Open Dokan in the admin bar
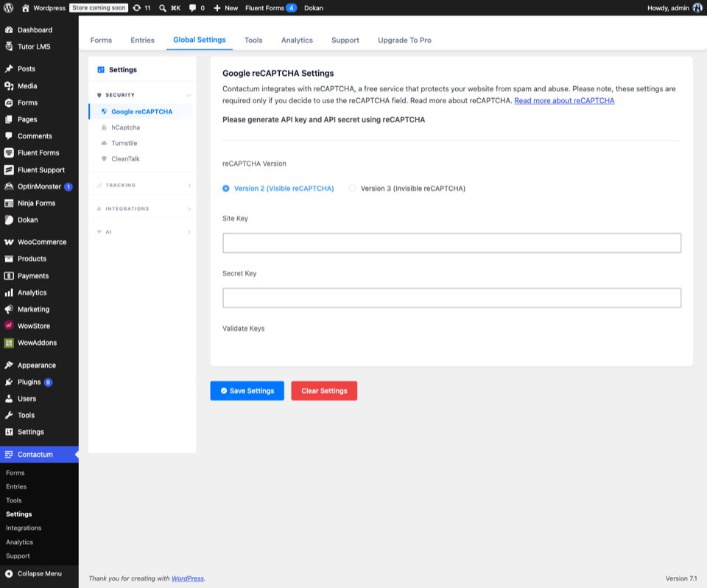Screen dimensions: 707x588 pos(314,8)
